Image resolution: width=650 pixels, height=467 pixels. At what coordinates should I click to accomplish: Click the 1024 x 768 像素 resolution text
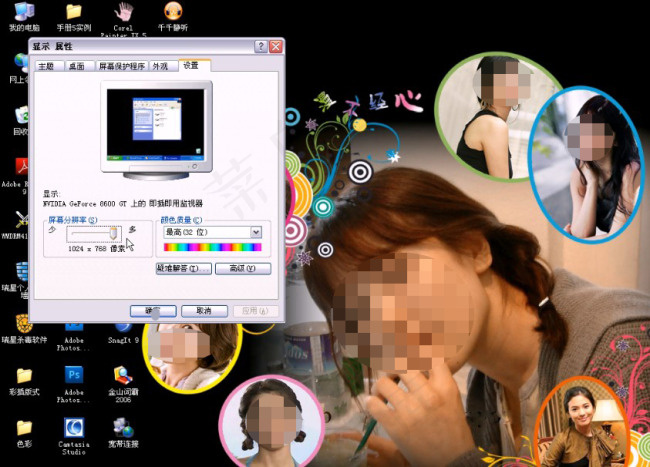[97, 249]
